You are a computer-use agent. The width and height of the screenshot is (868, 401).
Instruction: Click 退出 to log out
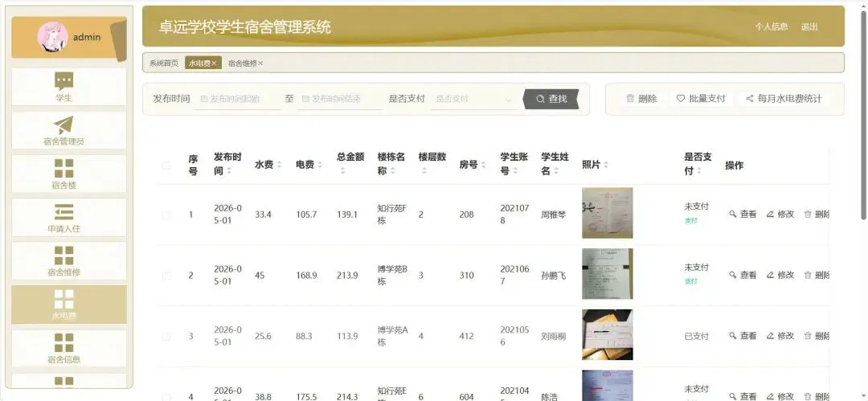[809, 27]
